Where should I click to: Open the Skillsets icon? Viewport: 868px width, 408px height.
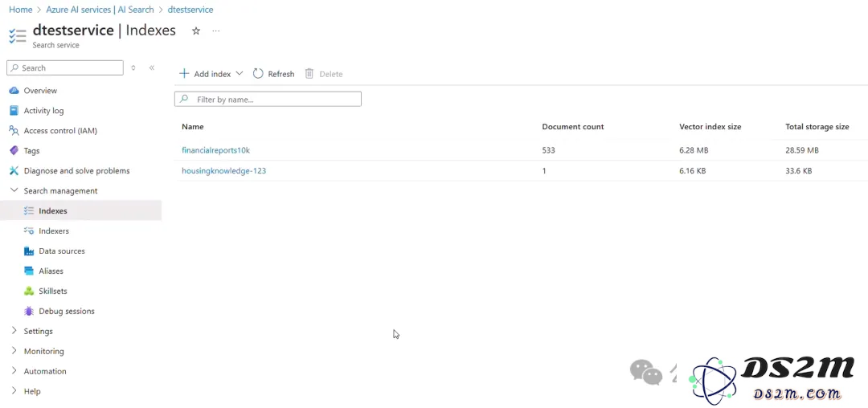pos(29,291)
